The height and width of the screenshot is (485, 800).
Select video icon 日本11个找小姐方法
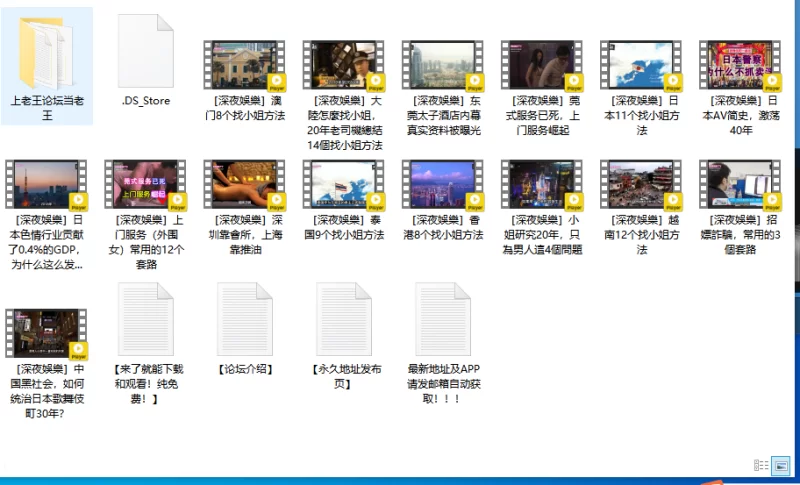pyautogui.click(x=641, y=65)
